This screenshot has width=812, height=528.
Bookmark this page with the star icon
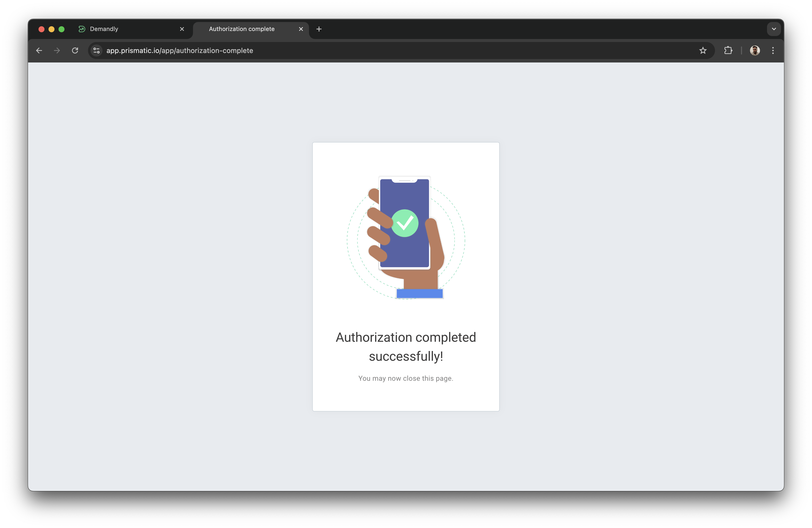(x=703, y=50)
